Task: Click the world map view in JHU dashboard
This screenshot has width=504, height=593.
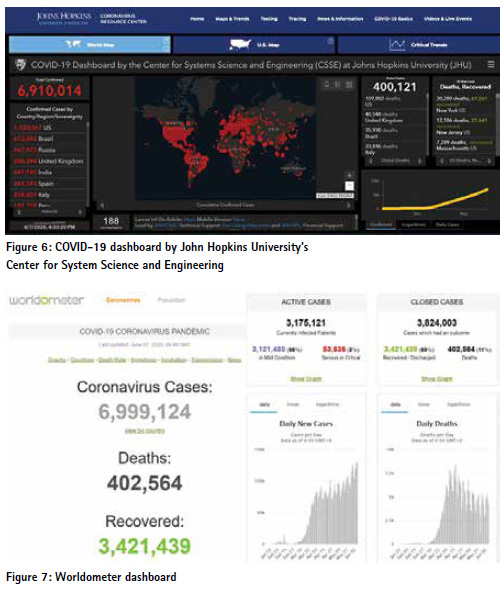Action: (225, 139)
